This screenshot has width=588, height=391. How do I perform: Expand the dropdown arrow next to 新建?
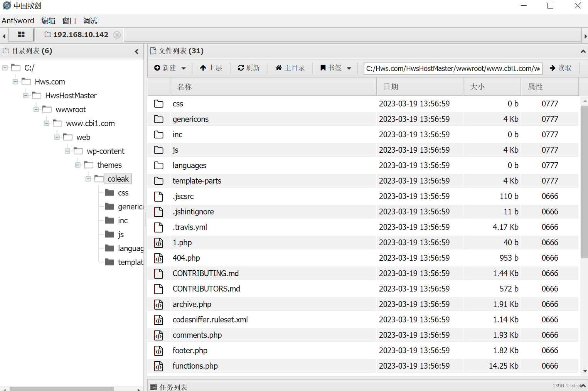(x=184, y=68)
